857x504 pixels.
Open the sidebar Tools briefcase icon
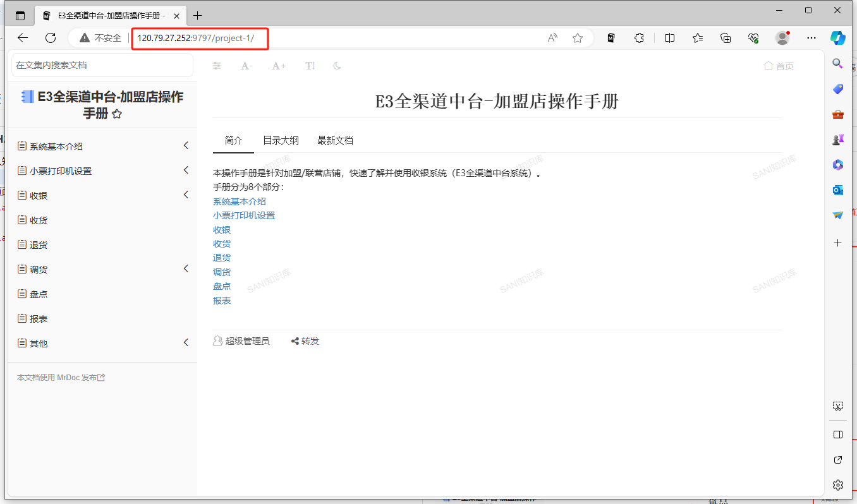[838, 114]
